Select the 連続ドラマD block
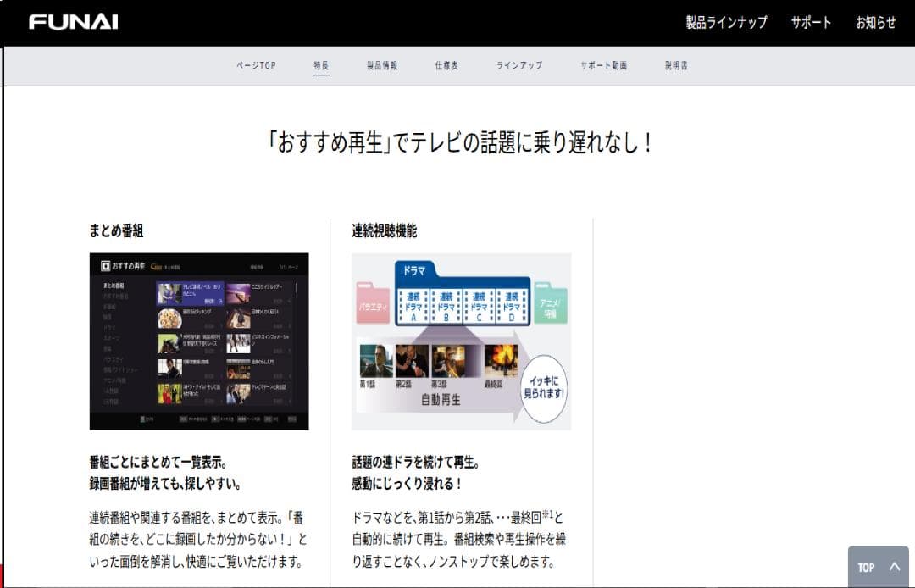The image size is (915, 588). click(x=511, y=304)
